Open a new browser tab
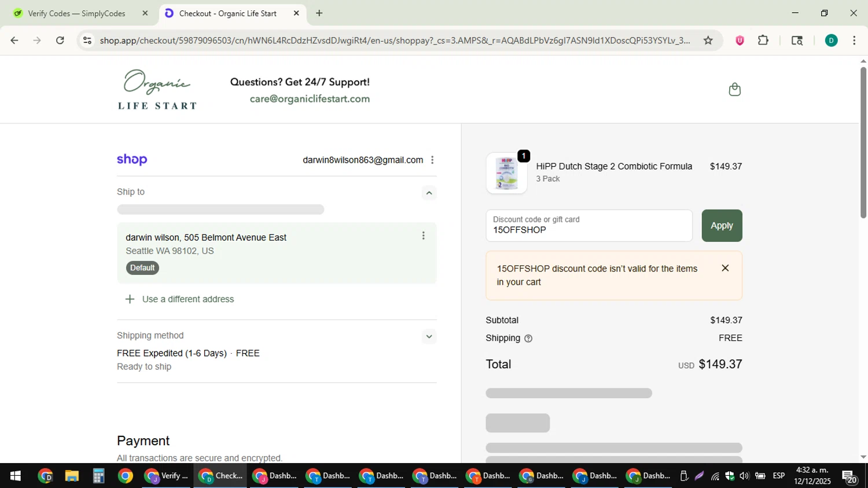868x488 pixels. pyautogui.click(x=319, y=13)
